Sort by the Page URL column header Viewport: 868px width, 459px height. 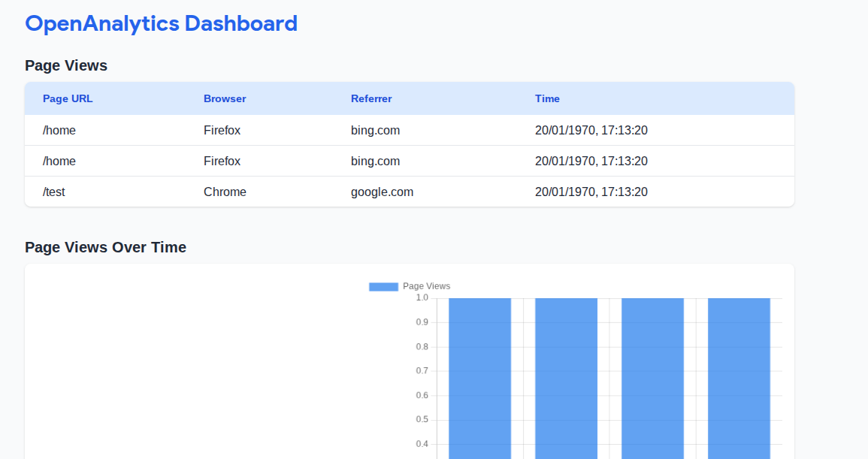(68, 98)
